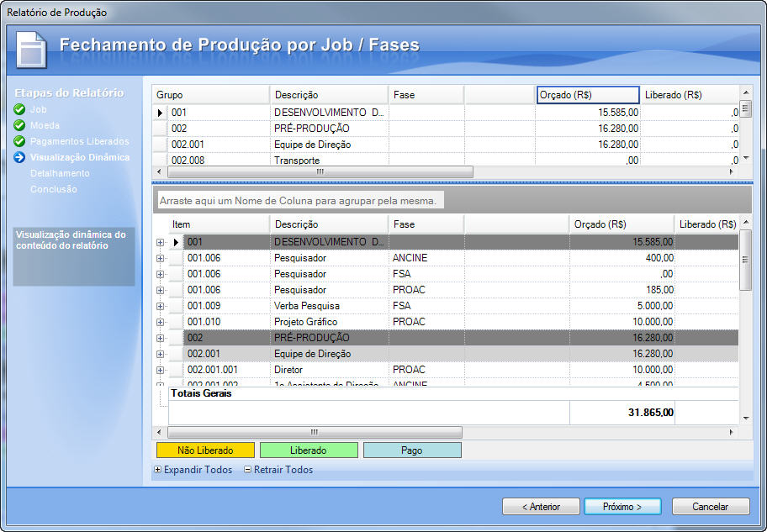Viewport: 767px width, 532px height.
Task: Click Item column header in lower grid
Action: click(220, 224)
